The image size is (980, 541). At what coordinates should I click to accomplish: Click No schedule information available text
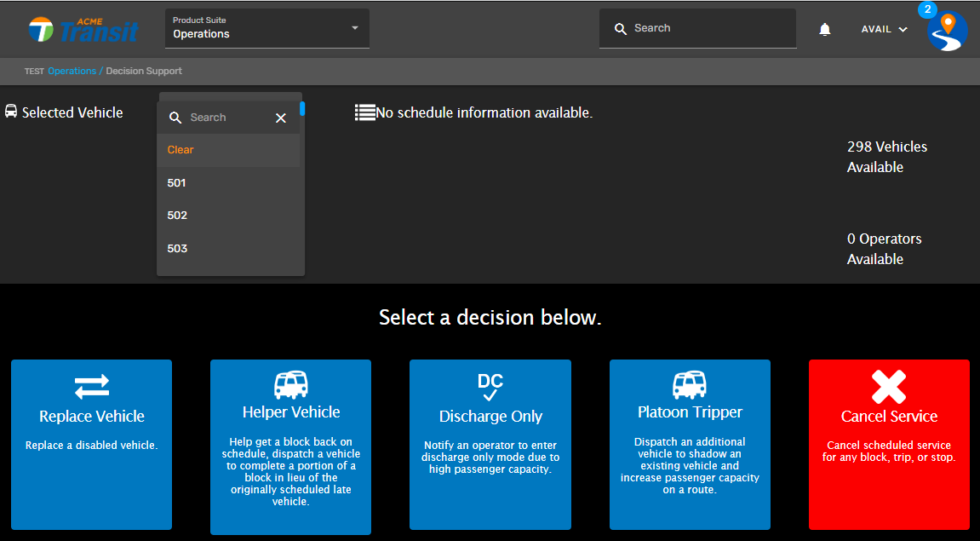(x=484, y=112)
